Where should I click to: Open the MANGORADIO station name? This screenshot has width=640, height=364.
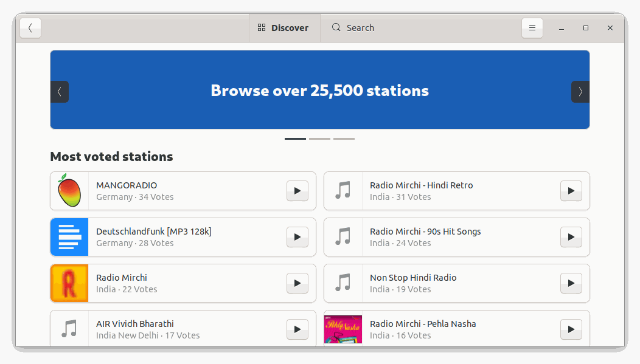tap(127, 185)
